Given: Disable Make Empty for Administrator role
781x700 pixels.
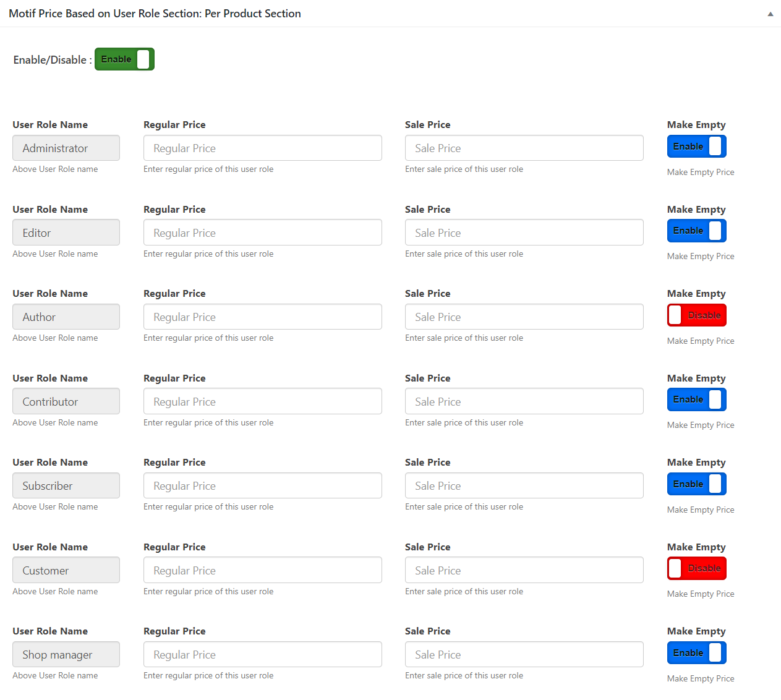Looking at the screenshot, I should click(x=696, y=146).
